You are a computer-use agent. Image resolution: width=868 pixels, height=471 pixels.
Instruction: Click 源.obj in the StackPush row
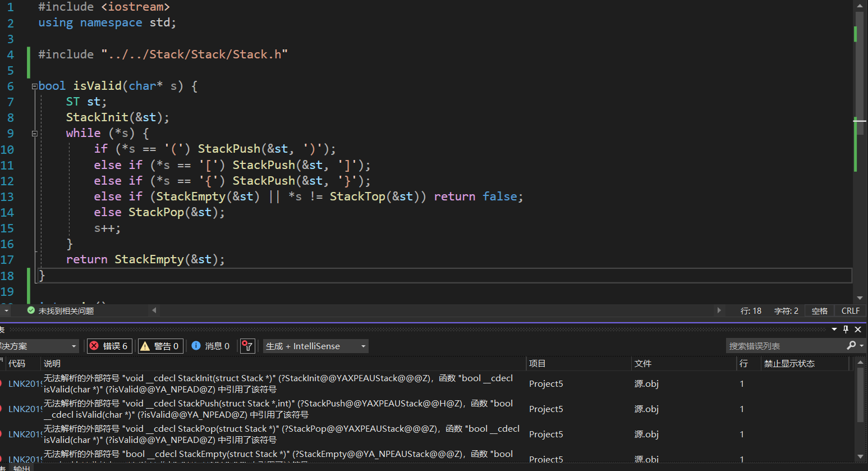(646, 409)
